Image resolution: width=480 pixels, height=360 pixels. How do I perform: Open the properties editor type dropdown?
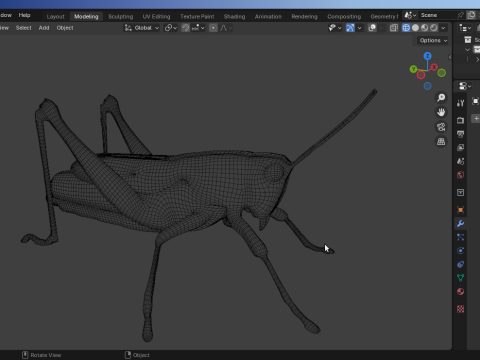click(465, 86)
